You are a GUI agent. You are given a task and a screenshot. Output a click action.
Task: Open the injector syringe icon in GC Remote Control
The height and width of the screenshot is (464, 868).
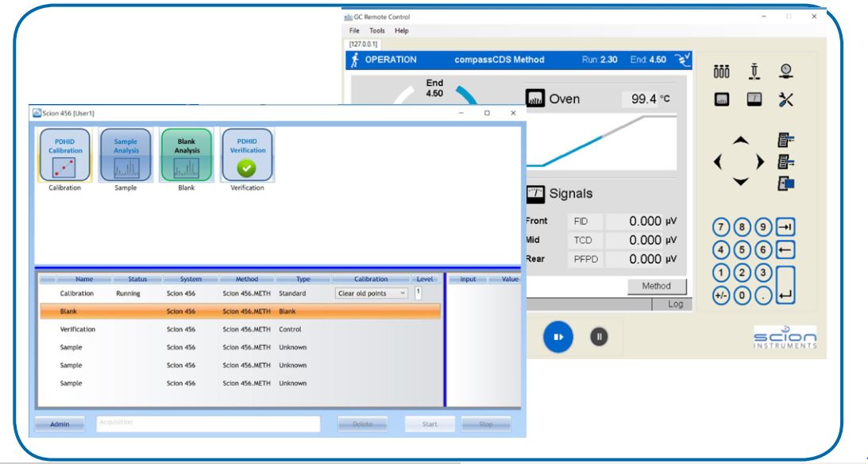pyautogui.click(x=754, y=72)
